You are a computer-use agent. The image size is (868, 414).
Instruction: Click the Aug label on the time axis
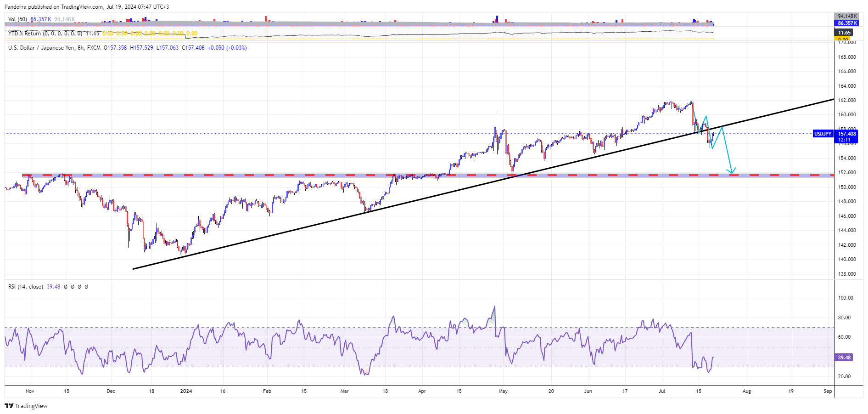(x=747, y=391)
